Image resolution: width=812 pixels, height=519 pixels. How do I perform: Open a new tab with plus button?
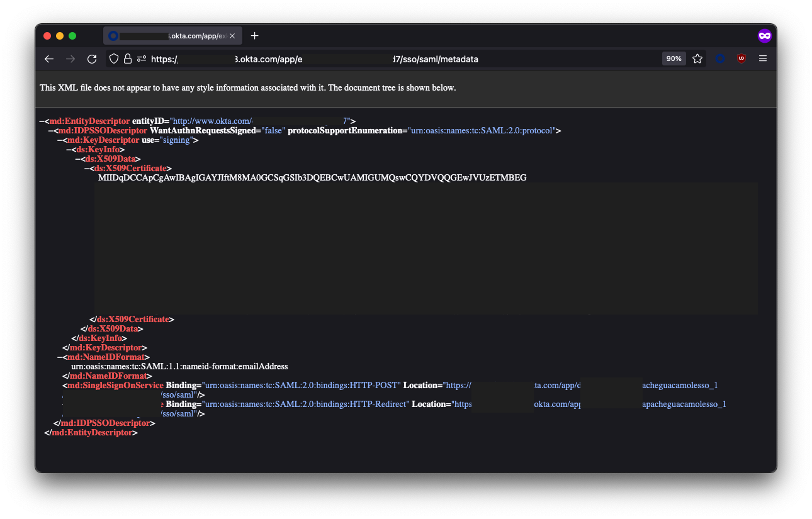pos(254,36)
